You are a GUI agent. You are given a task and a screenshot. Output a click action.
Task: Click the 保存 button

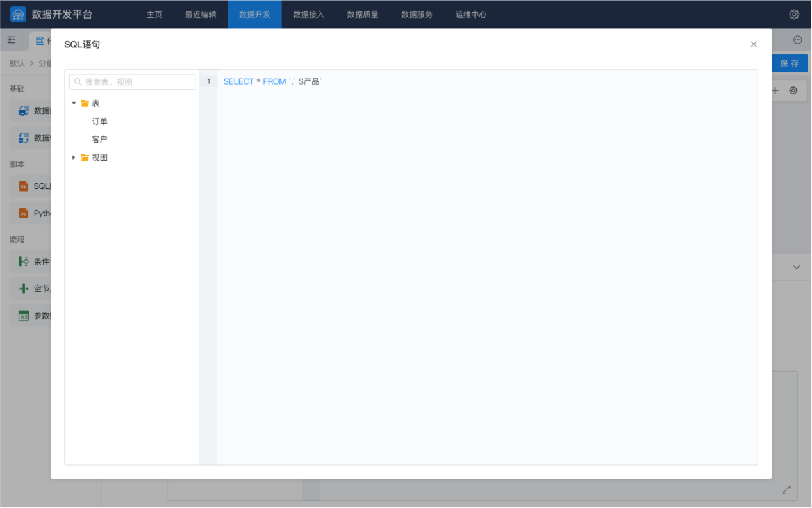coord(790,63)
